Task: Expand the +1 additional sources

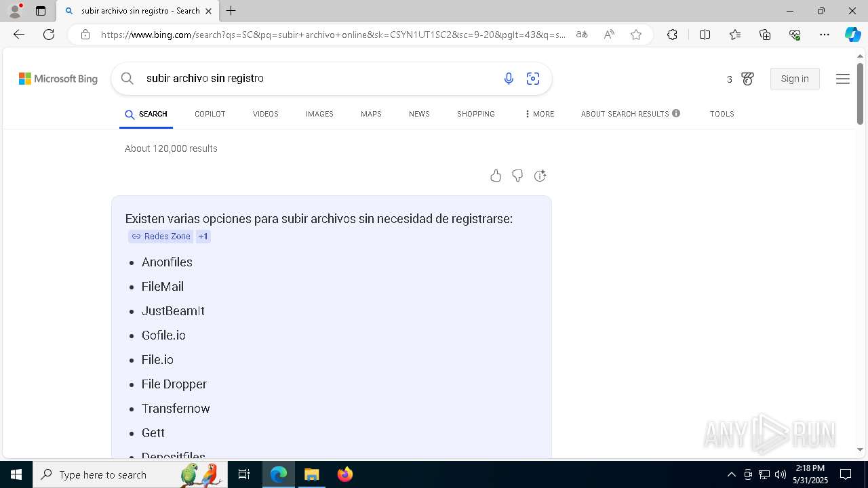Action: [203, 237]
